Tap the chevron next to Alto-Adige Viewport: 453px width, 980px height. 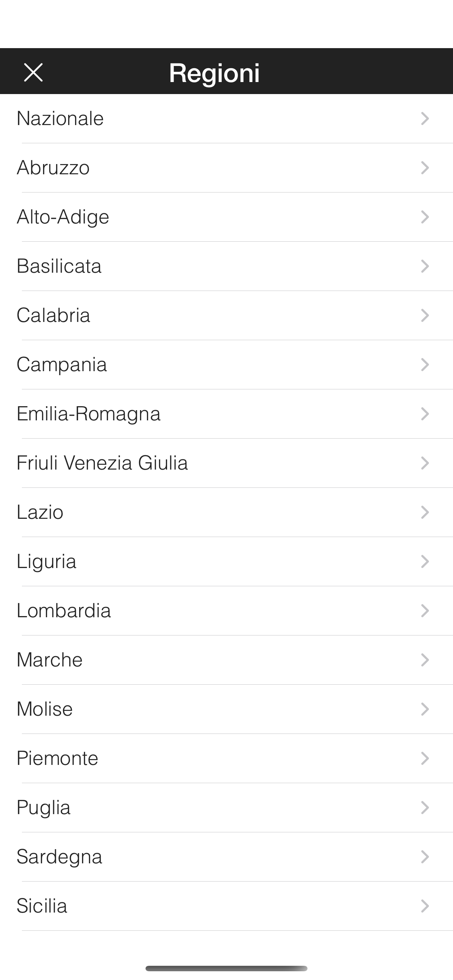(425, 217)
